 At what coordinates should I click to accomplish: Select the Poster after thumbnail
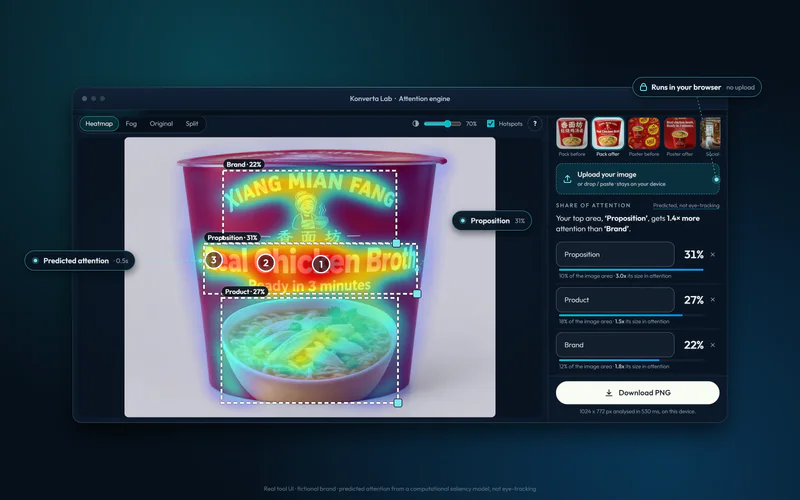pos(680,133)
